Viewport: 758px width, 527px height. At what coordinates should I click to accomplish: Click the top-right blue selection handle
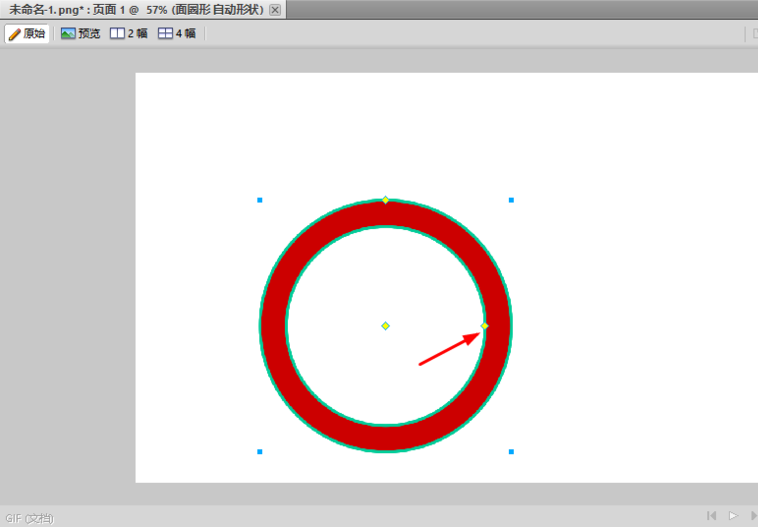(x=511, y=200)
